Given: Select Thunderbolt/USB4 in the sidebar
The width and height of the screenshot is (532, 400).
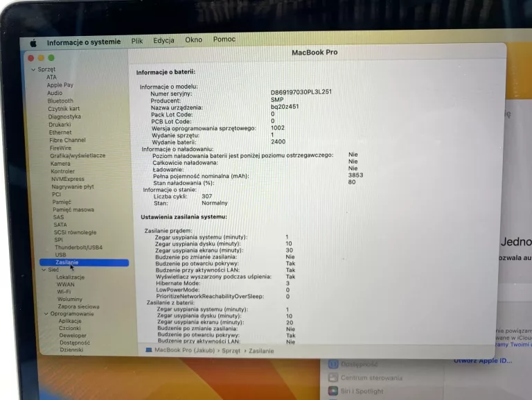Looking at the screenshot, I should click(x=78, y=247).
